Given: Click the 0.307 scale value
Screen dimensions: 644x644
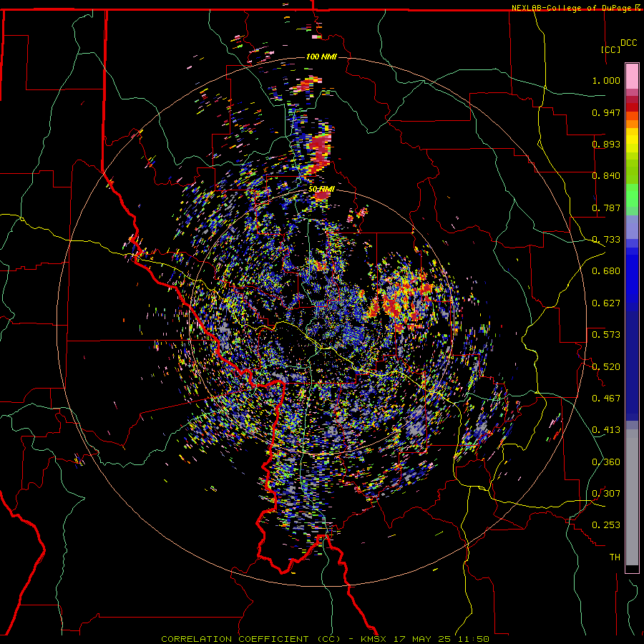Looking at the screenshot, I should pos(606,494).
